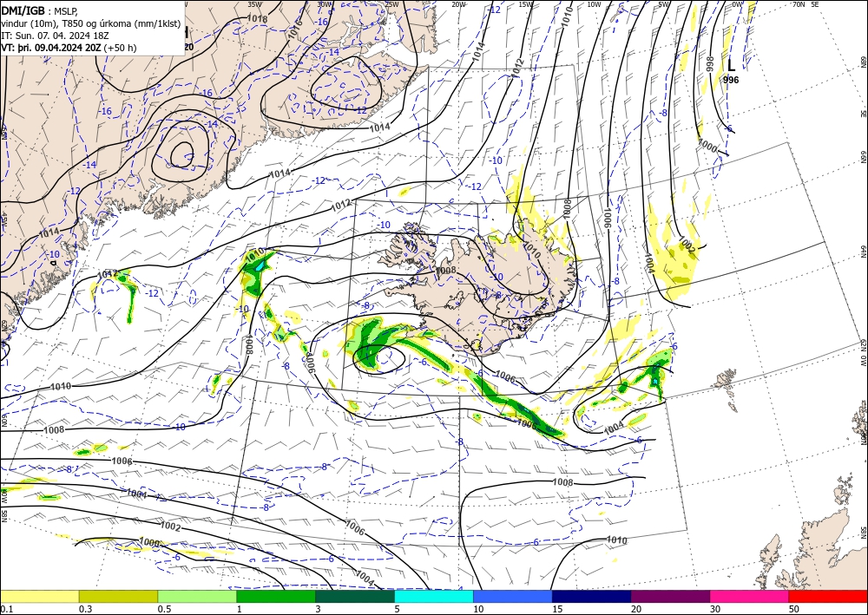Click the '20W' longitude label
The image size is (868, 615).
[x=458, y=4]
